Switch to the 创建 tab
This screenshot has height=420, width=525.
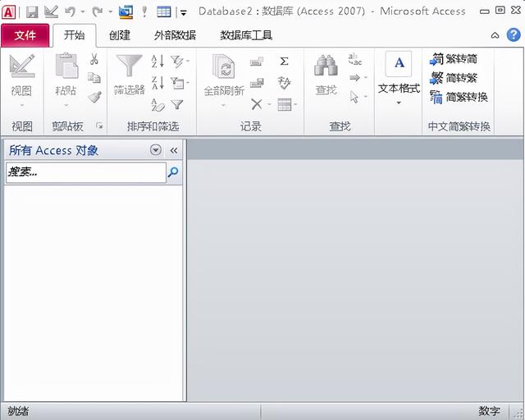[120, 35]
